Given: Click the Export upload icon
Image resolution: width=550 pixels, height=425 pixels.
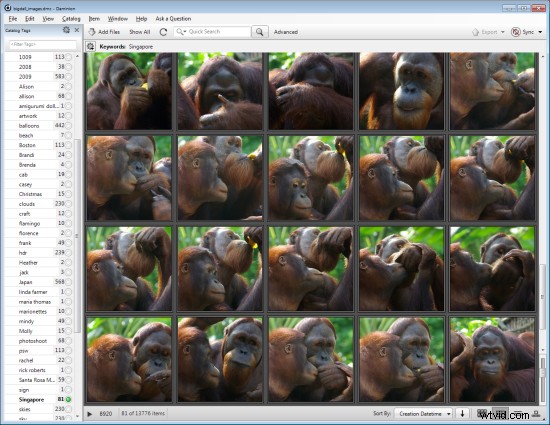Looking at the screenshot, I should (475, 32).
